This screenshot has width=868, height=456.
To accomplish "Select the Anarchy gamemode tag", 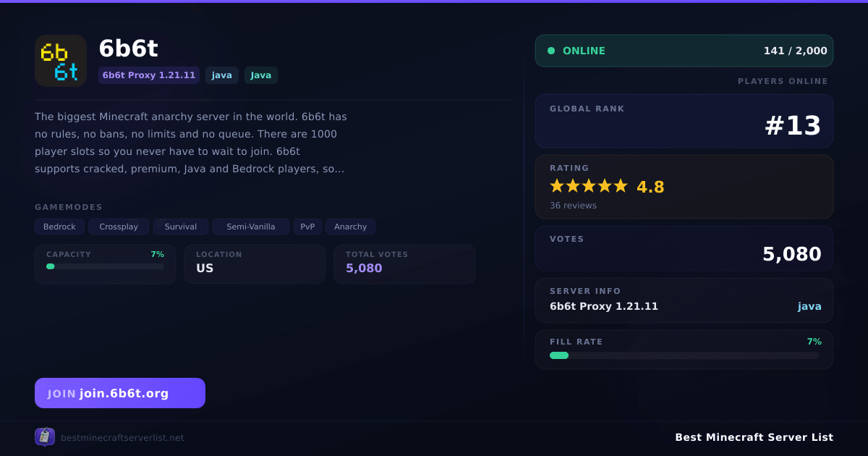I will tap(350, 227).
